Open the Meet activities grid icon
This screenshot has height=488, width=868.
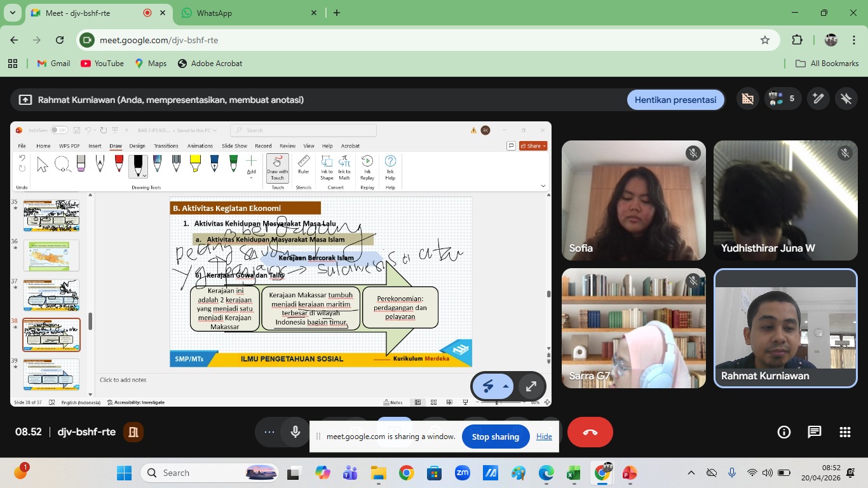844,432
